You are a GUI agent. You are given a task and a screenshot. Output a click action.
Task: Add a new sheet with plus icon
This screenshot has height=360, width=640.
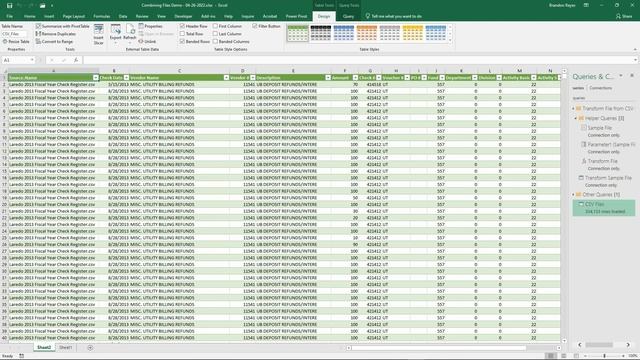[x=90, y=348]
